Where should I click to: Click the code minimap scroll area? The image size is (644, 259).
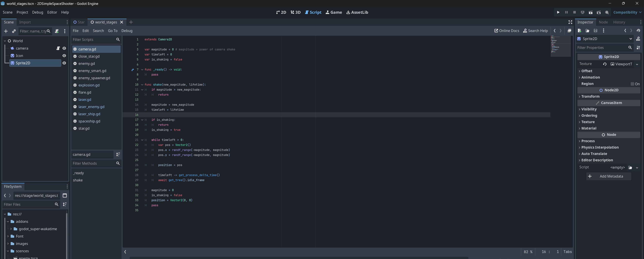coord(560,46)
